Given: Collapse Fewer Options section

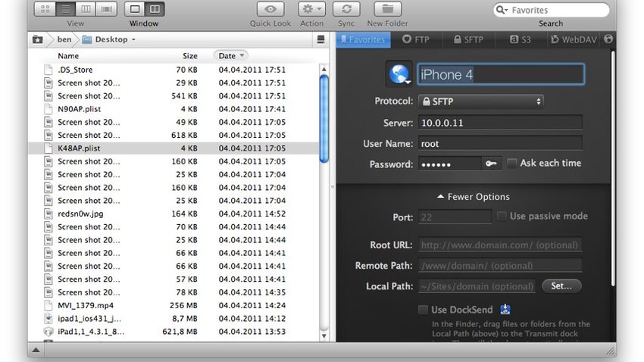Looking at the screenshot, I should click(474, 197).
